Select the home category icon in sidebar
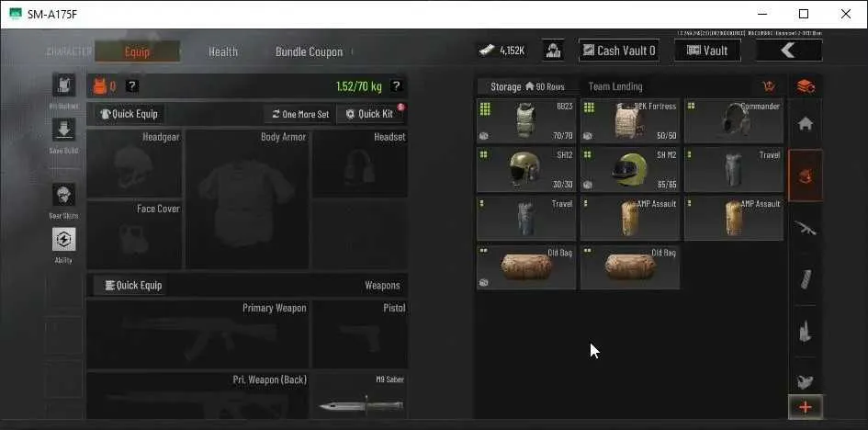Screen dimensions: 868x430 (806, 125)
